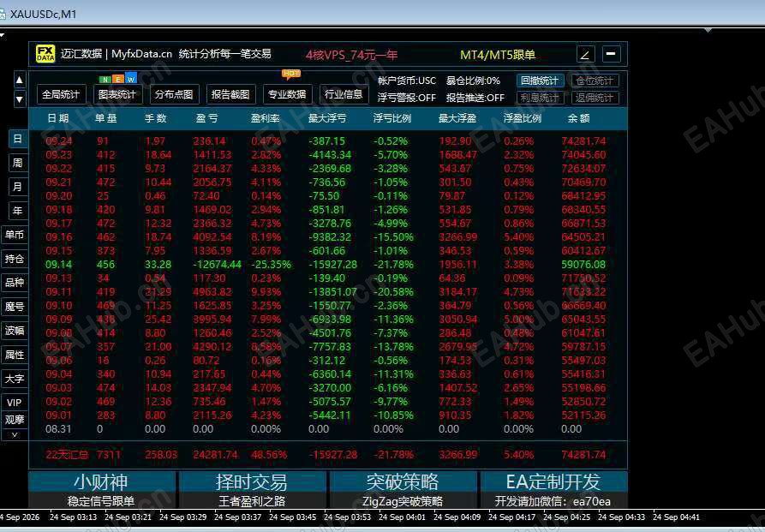Click the EA定制开发 banner button
The width and height of the screenshot is (765, 532).
tap(553, 490)
